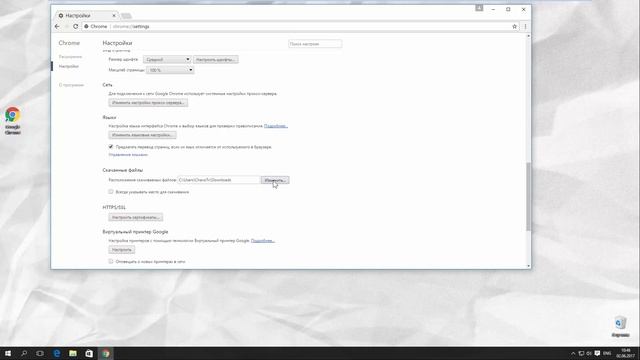Enable always ask where to save downloads
Viewport: 640px width, 360px height.
(x=111, y=192)
